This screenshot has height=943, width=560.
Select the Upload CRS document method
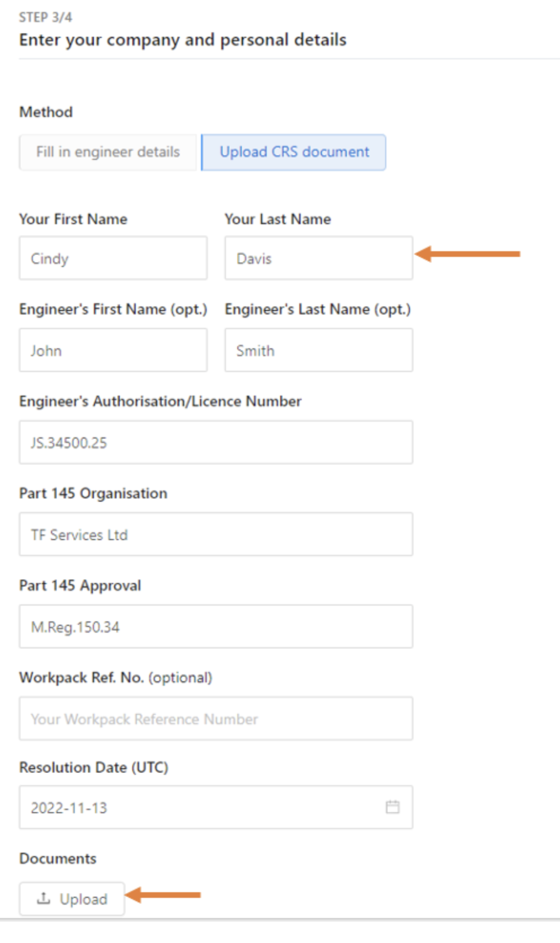point(294,152)
